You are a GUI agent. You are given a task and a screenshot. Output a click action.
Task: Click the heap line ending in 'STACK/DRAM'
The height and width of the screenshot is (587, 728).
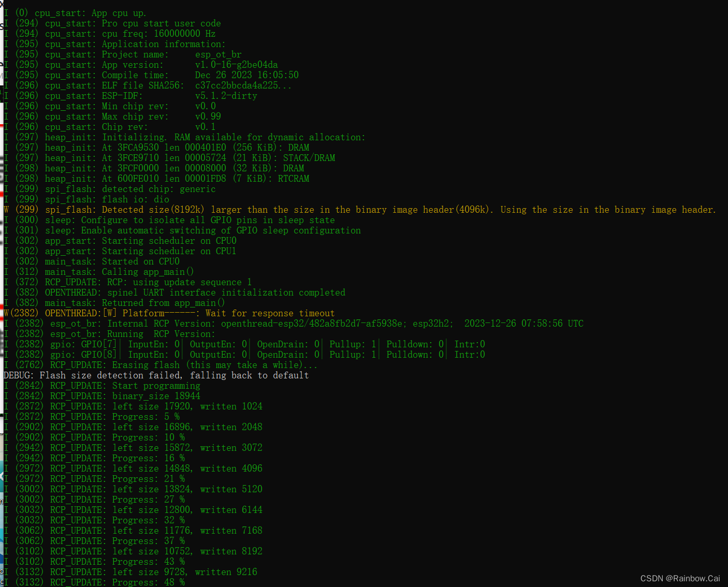coord(169,158)
